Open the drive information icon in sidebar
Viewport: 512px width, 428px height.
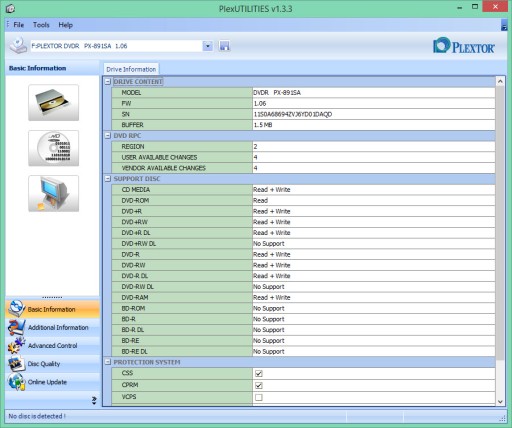coord(53,102)
